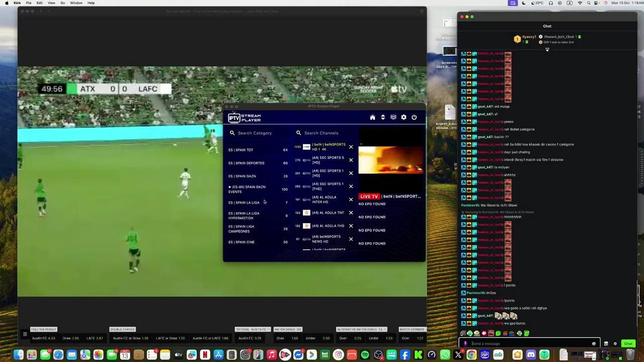Focus the Search Channels field
This screenshot has height=362, width=644.
click(x=325, y=133)
